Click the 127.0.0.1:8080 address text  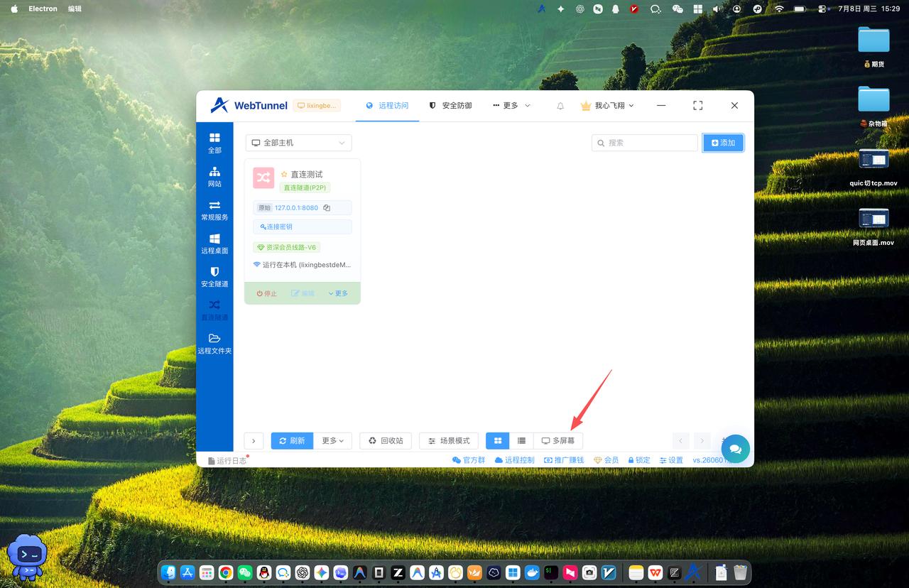296,208
